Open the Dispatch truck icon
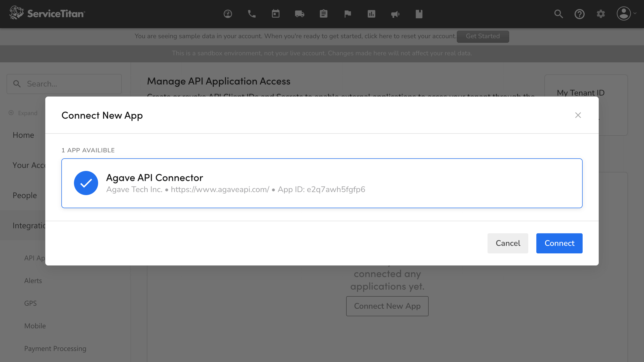This screenshot has width=644, height=362. (300, 14)
